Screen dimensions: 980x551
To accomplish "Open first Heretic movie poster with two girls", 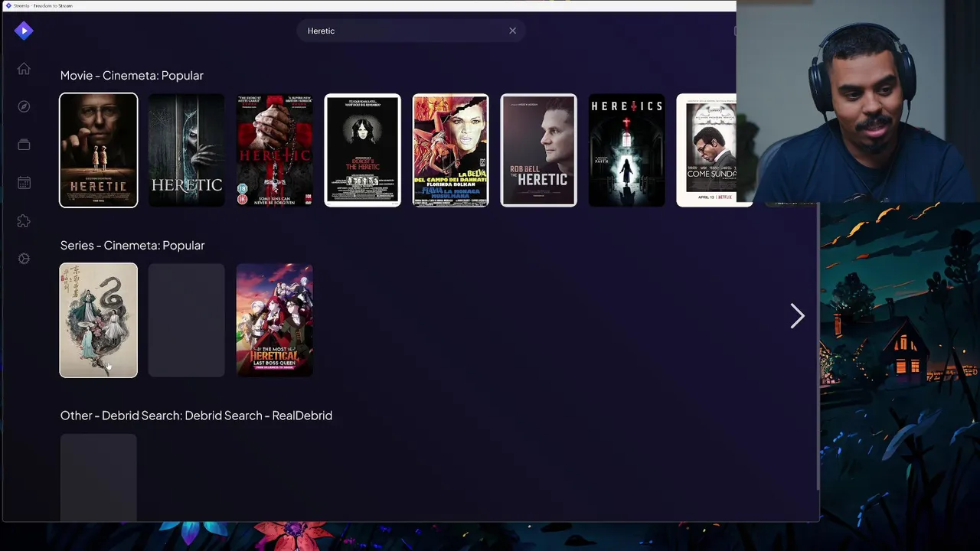I will 99,150.
